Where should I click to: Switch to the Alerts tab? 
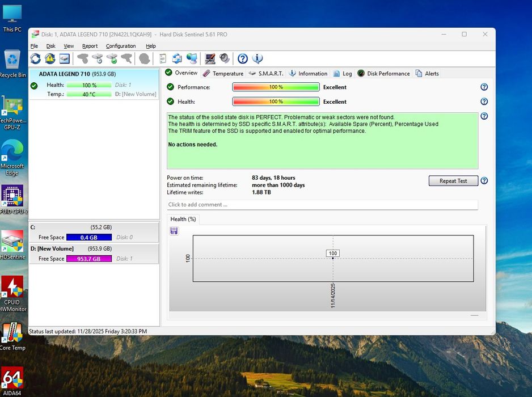tap(427, 73)
